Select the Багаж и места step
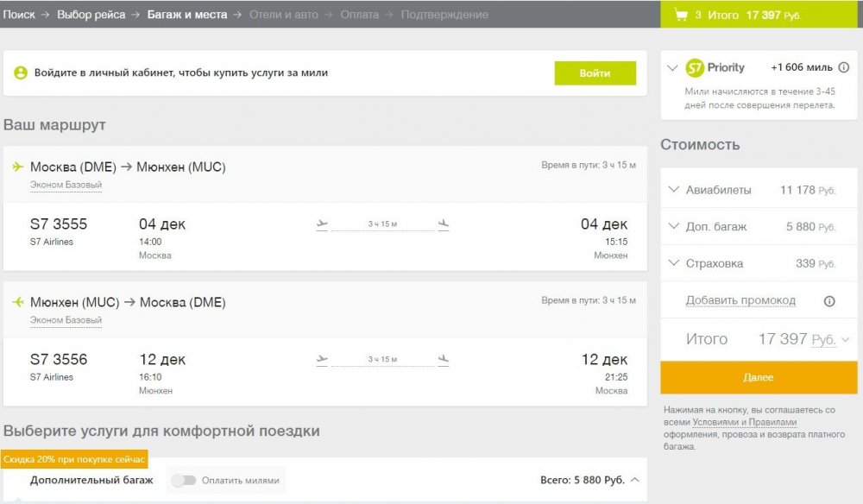Image resolution: width=863 pixels, height=504 pixels. click(x=187, y=15)
